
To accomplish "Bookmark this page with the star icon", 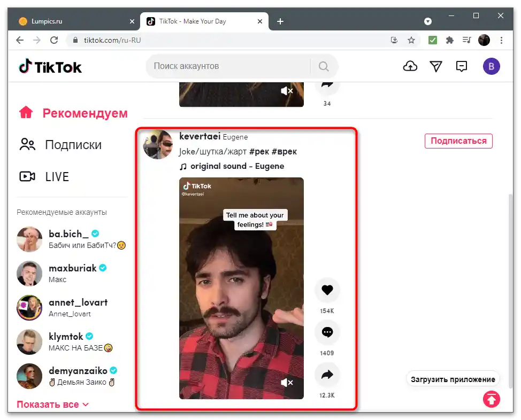I will point(411,40).
